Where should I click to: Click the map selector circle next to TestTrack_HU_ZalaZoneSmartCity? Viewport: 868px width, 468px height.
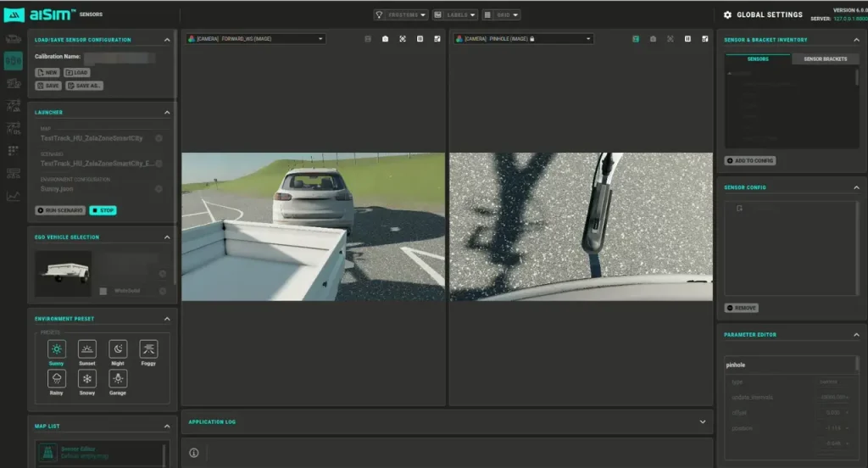tap(159, 138)
